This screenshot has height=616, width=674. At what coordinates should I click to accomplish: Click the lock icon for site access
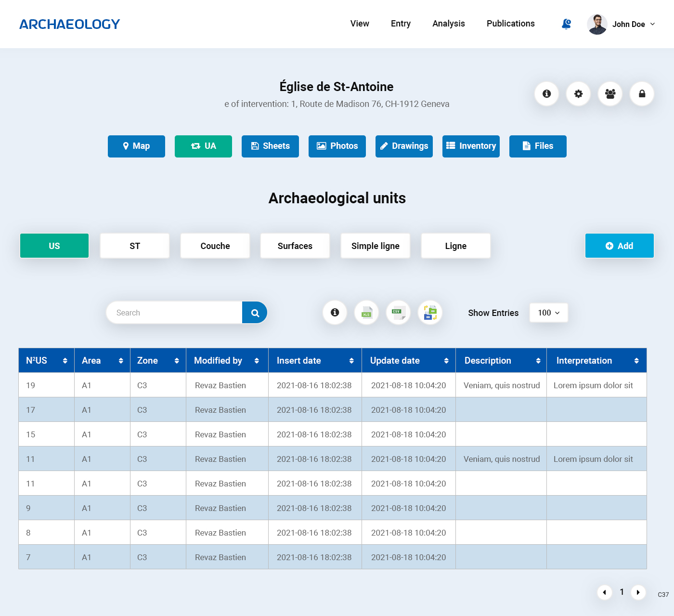tap(642, 94)
